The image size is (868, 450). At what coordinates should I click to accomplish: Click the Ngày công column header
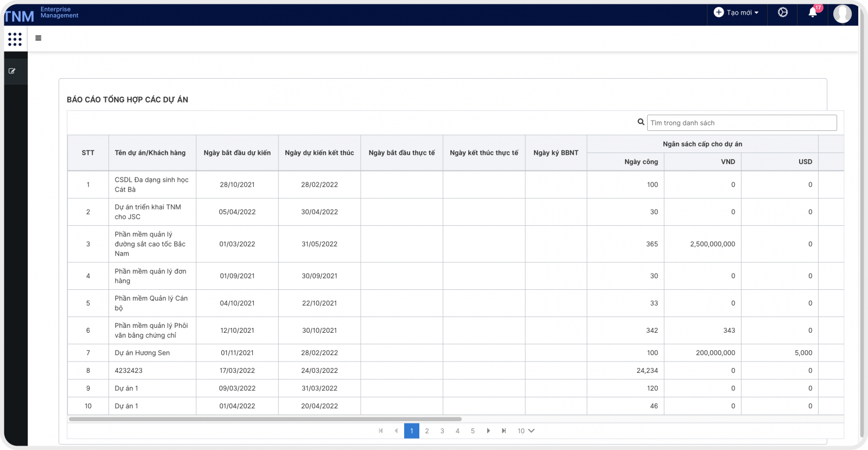coord(626,162)
